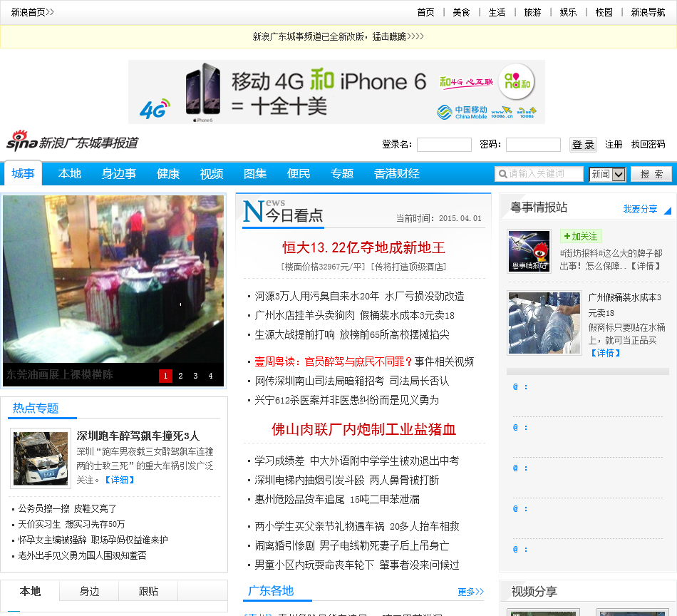Screen dimensions: 677x616
Task: Open the 视频 navigation item
Action: click(x=212, y=174)
